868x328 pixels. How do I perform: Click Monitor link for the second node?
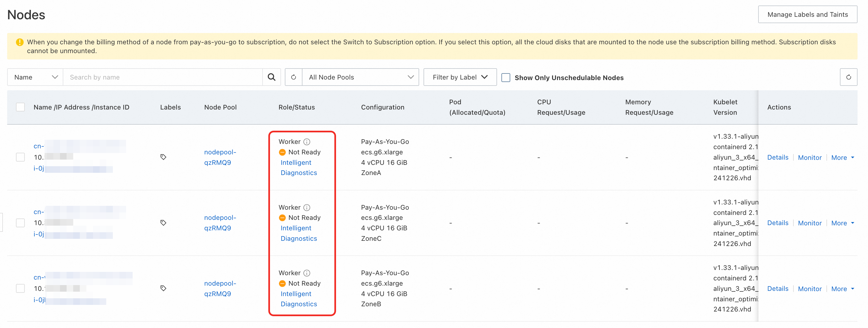coord(809,223)
